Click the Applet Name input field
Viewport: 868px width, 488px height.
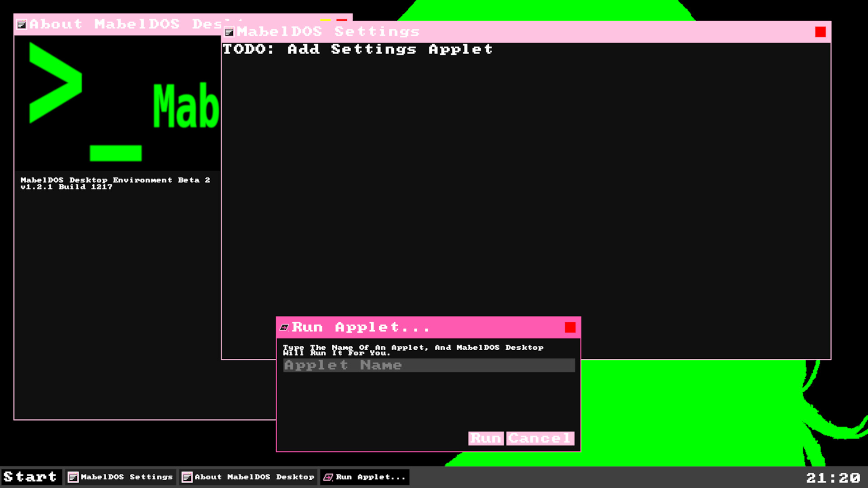(429, 365)
